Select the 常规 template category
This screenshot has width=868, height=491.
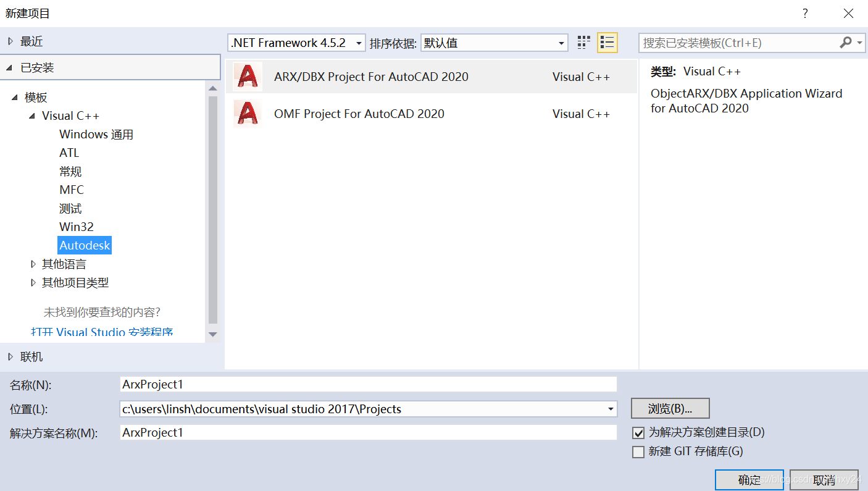[70, 172]
